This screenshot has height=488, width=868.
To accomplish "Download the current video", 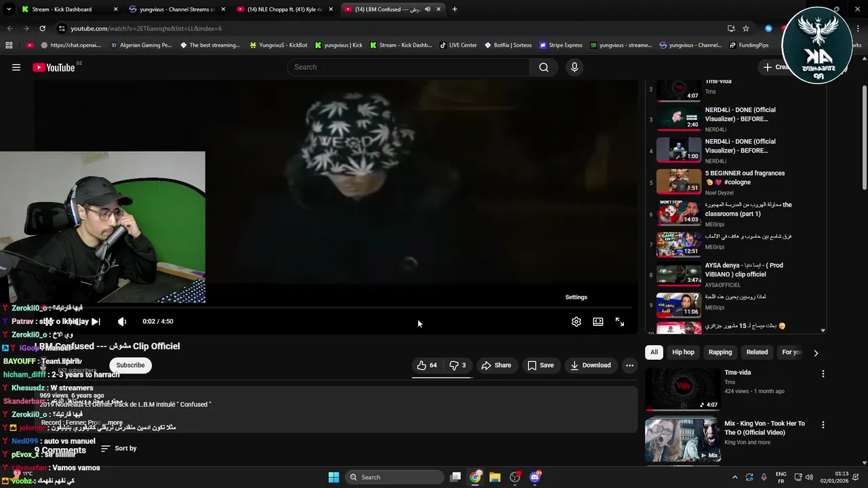I will point(591,365).
